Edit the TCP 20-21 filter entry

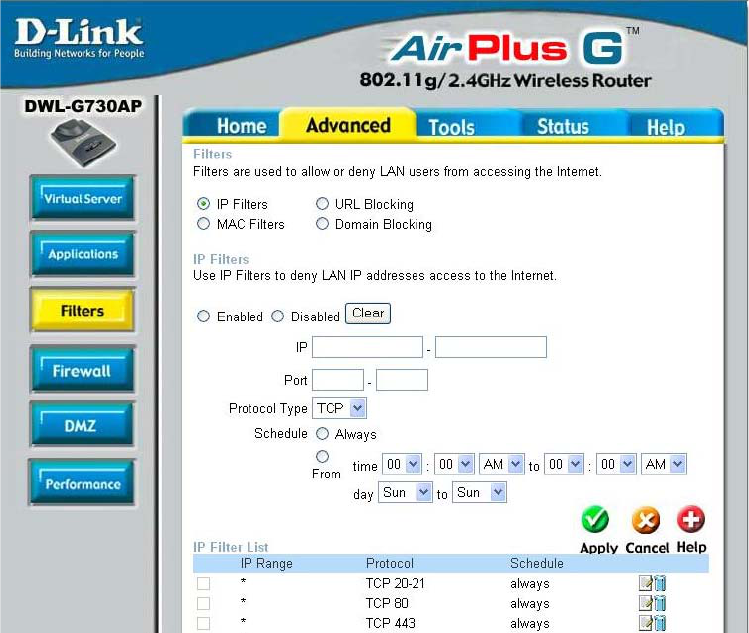point(645,583)
